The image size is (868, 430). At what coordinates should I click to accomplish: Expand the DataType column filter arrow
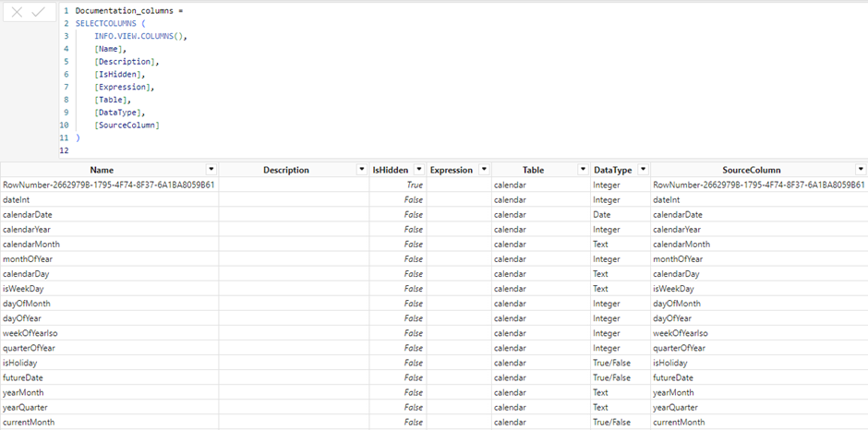(642, 170)
